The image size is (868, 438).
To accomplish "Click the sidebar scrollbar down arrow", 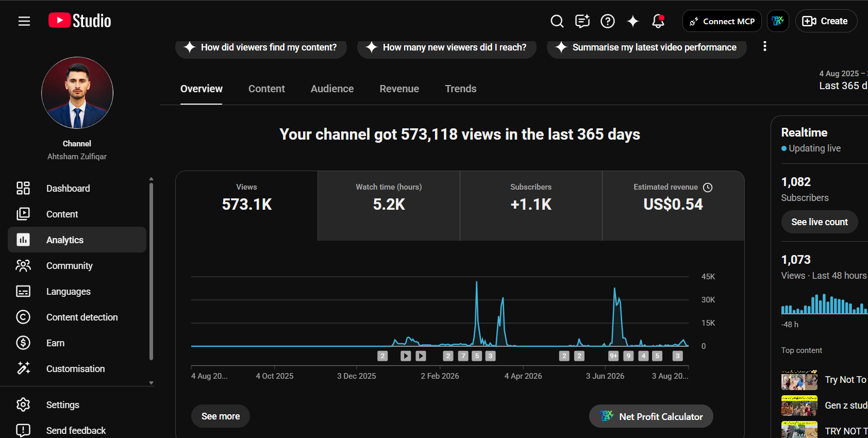I will (151, 383).
